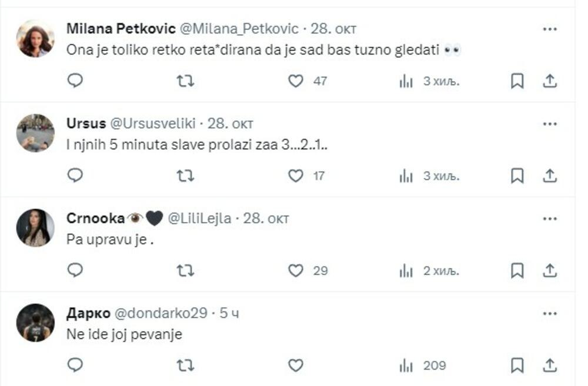Image resolution: width=588 pixels, height=386 pixels.
Task: Like Дарко's tweet
Action: 297,365
